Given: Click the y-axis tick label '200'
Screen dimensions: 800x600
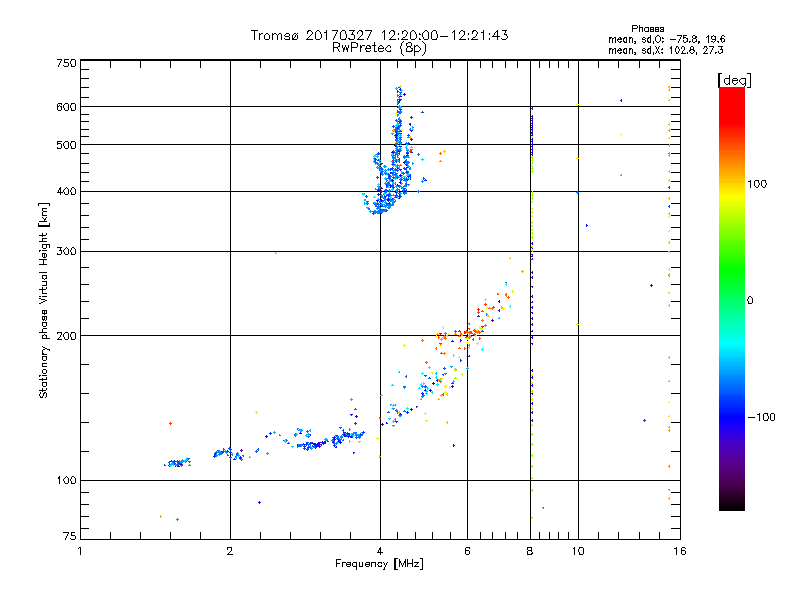Looking at the screenshot, I should pos(66,336).
